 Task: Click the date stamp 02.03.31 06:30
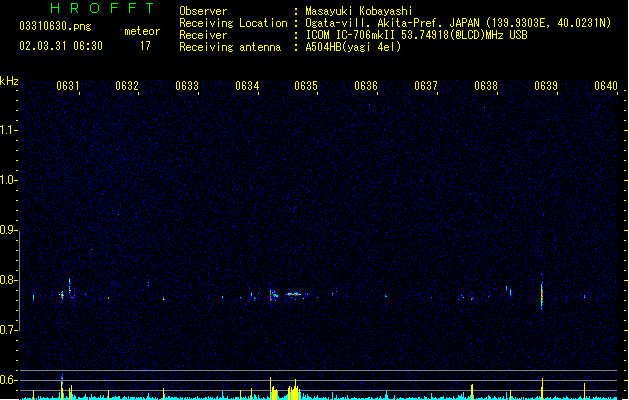click(61, 46)
